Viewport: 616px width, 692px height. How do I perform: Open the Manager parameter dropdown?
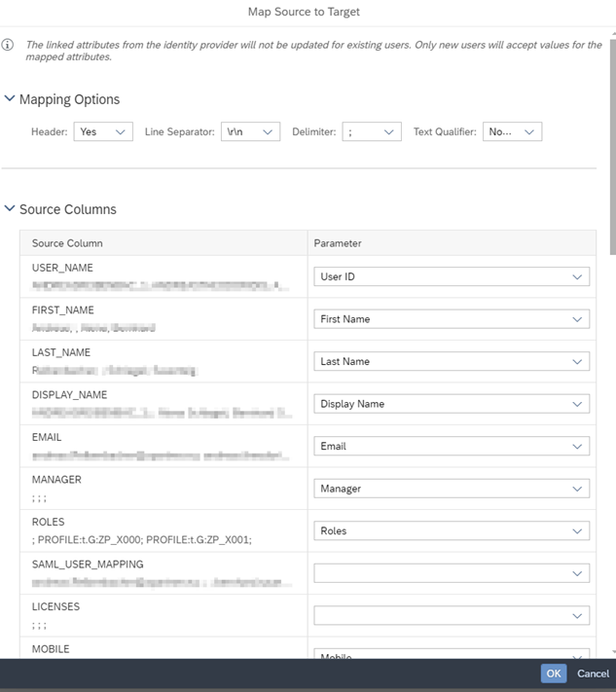click(452, 489)
